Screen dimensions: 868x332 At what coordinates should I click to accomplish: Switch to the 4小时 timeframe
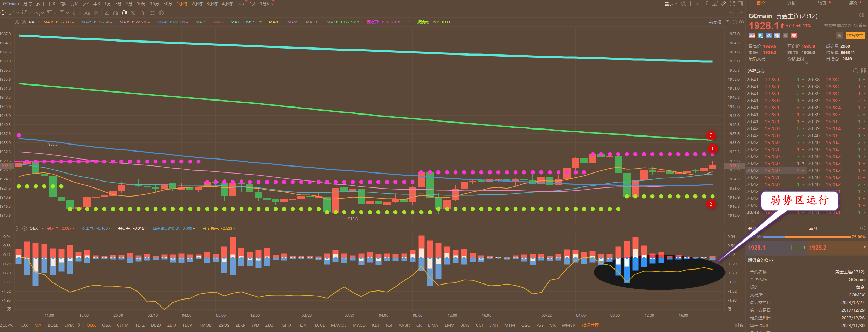227,4
